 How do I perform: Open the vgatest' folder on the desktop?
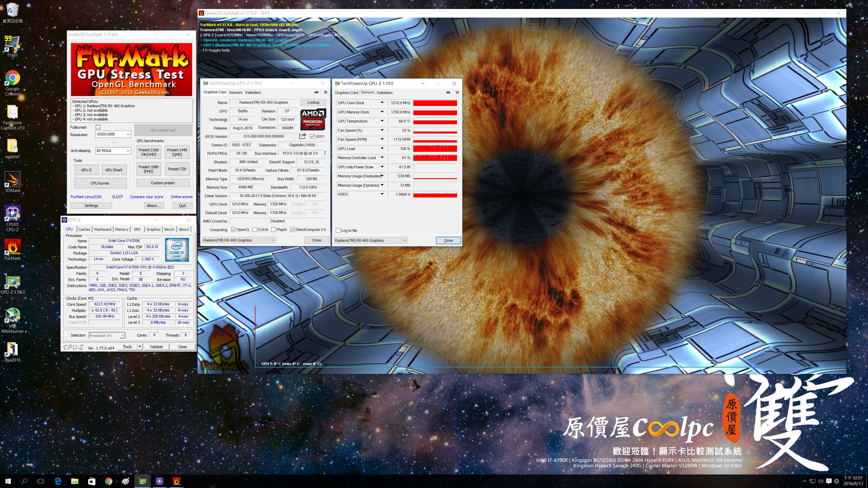coord(12,148)
